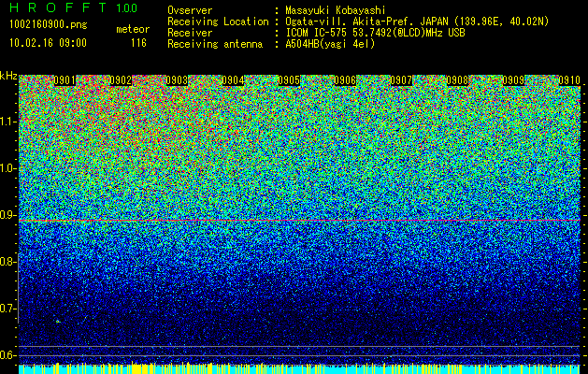Click the 0904 time marker
Image resolution: width=588 pixels, height=374 pixels.
pyautogui.click(x=233, y=80)
